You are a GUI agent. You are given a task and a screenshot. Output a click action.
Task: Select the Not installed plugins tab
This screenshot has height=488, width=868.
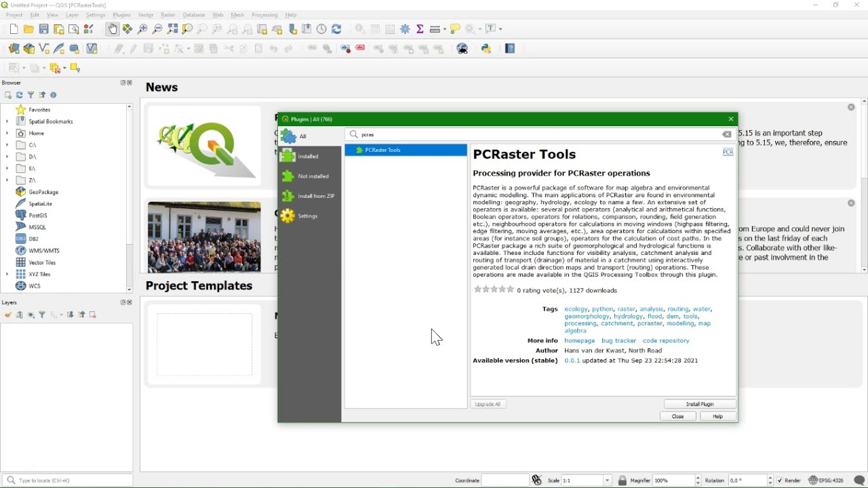pos(309,176)
